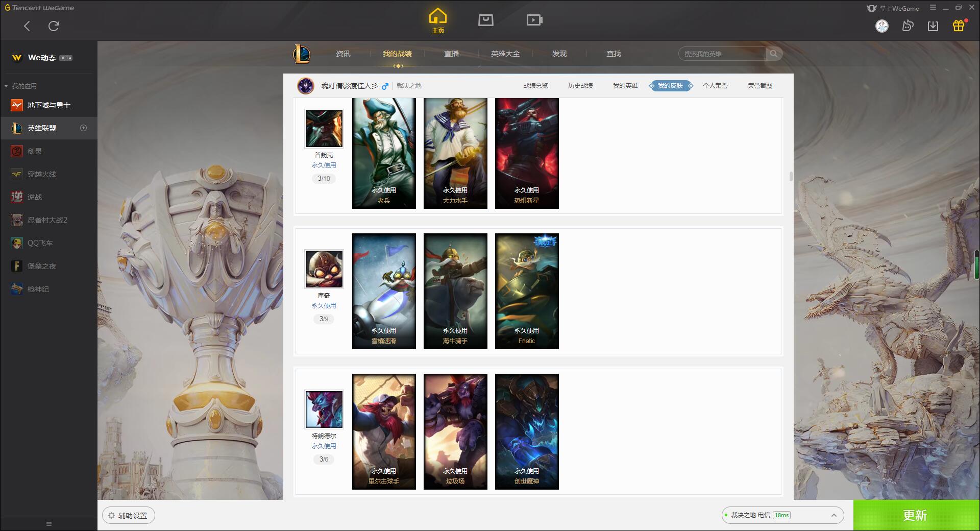This screenshot has height=531, width=980.
Task: Switch to 个人荣誉 sub-tab
Action: [715, 86]
